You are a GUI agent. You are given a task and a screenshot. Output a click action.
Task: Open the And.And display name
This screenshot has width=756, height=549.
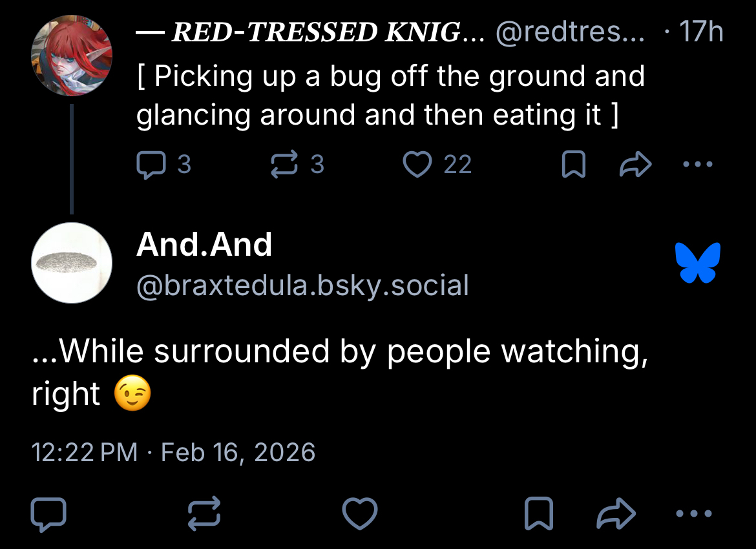tap(204, 245)
